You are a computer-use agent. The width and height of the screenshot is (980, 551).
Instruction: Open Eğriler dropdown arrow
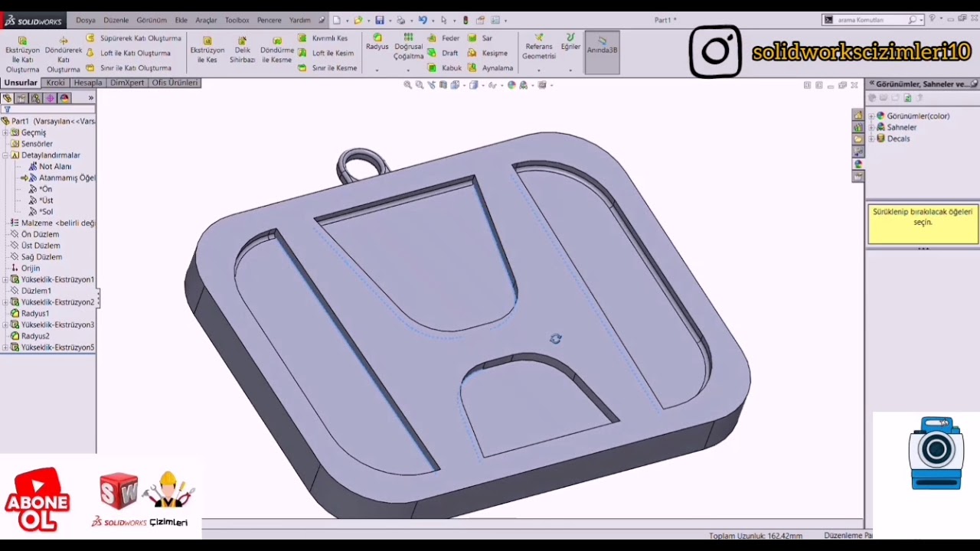coord(570,70)
